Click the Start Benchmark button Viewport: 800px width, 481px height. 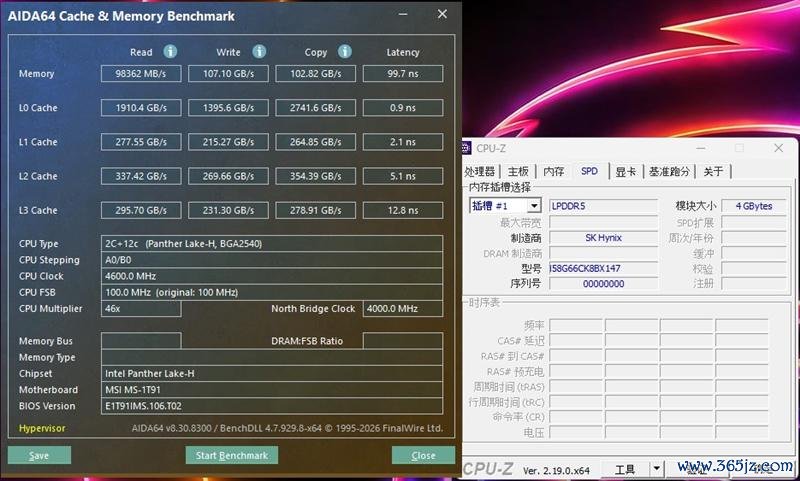click(232, 455)
